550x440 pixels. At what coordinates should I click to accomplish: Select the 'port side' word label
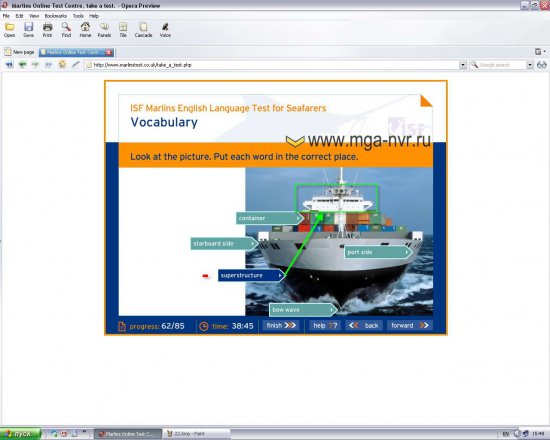click(378, 252)
